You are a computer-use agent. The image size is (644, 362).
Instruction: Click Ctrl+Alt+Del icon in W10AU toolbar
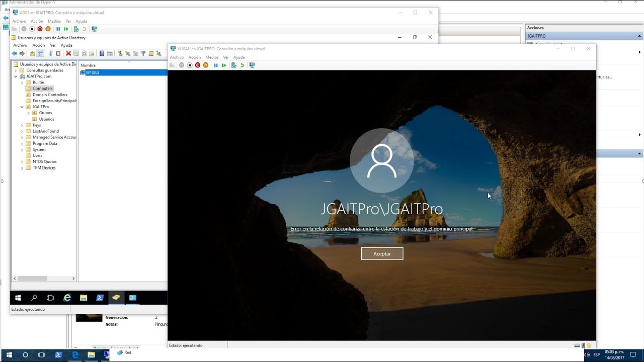172,65
